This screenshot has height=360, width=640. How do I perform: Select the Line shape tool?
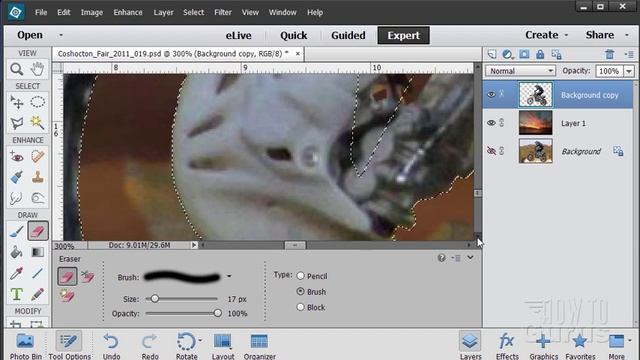pos(37,273)
